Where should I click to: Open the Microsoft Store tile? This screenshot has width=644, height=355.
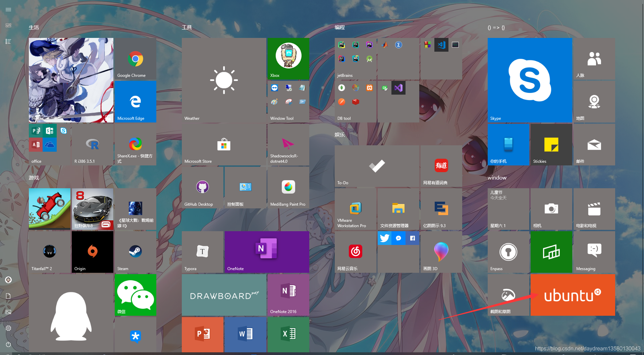(x=224, y=145)
